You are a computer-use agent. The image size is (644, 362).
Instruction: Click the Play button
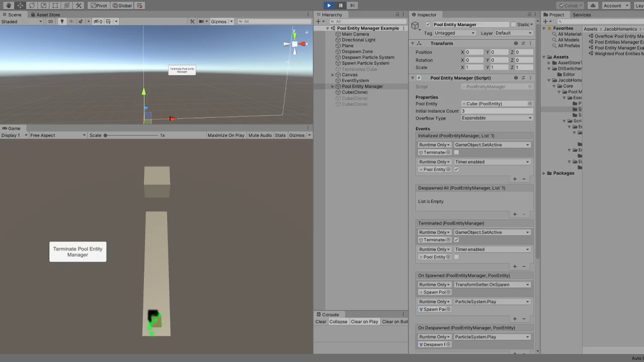tap(329, 6)
